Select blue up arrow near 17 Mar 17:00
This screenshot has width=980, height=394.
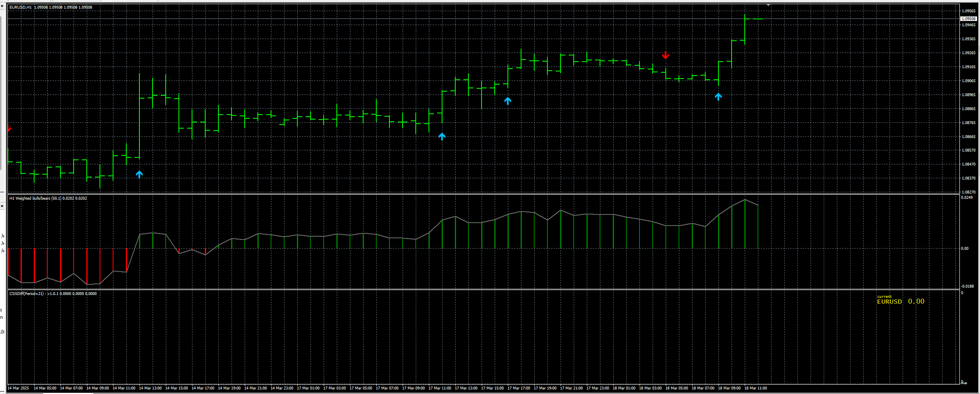point(508,101)
